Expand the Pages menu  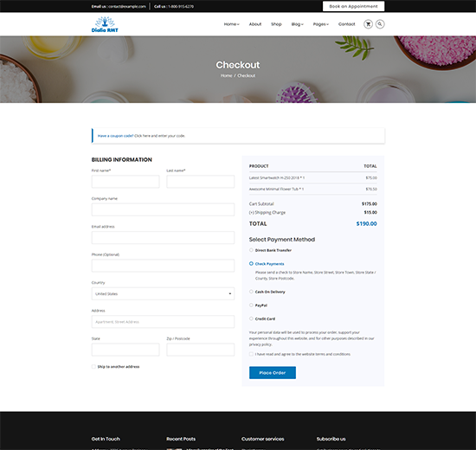[320, 24]
